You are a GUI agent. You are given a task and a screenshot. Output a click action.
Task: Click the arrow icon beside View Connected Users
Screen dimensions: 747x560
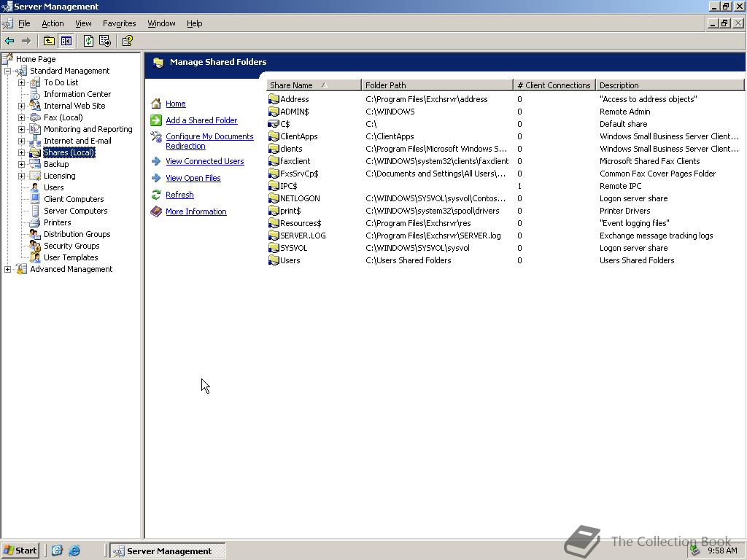[156, 161]
